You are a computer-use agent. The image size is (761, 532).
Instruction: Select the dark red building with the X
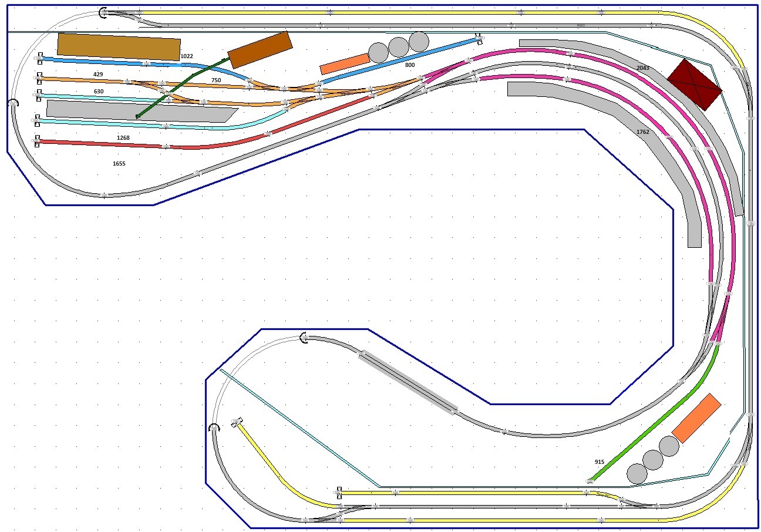point(694,84)
